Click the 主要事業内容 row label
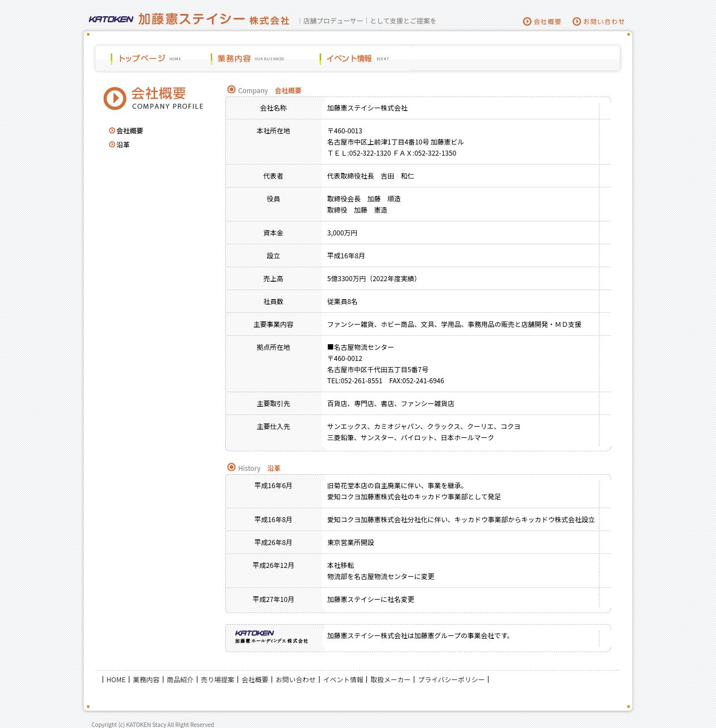 pos(273,325)
